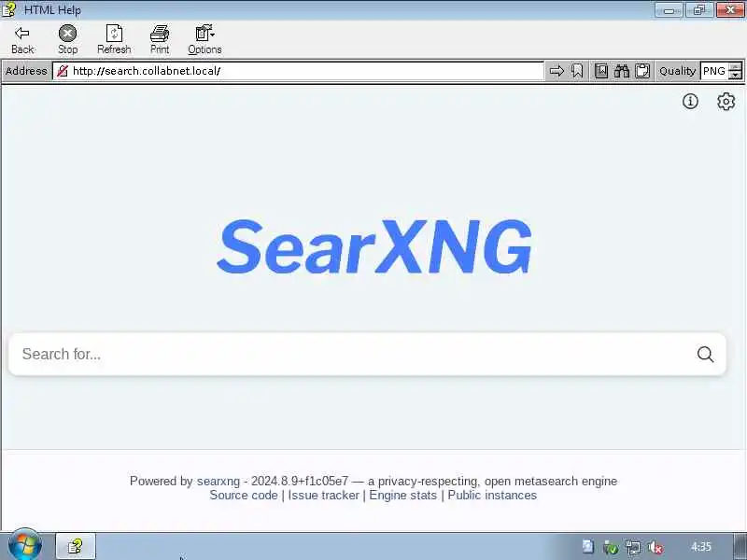Increase Quality with the up spinner
747x560 pixels.
tap(736, 66)
